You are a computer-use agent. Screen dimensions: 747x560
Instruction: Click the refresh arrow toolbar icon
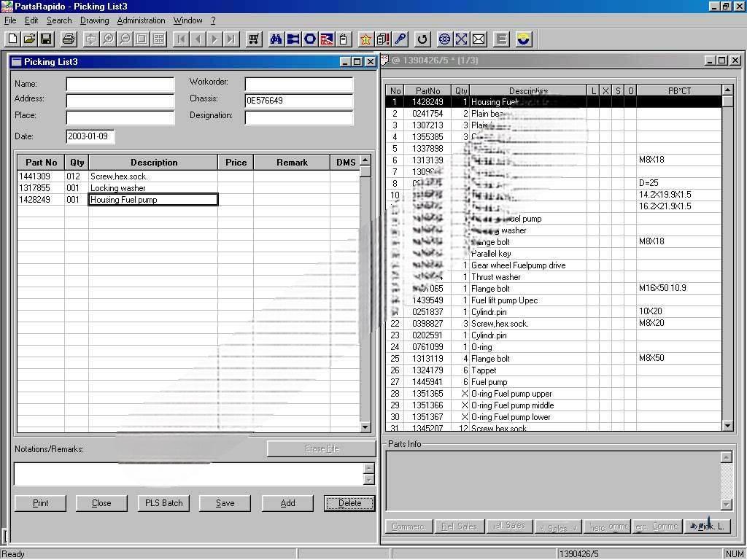423,39
